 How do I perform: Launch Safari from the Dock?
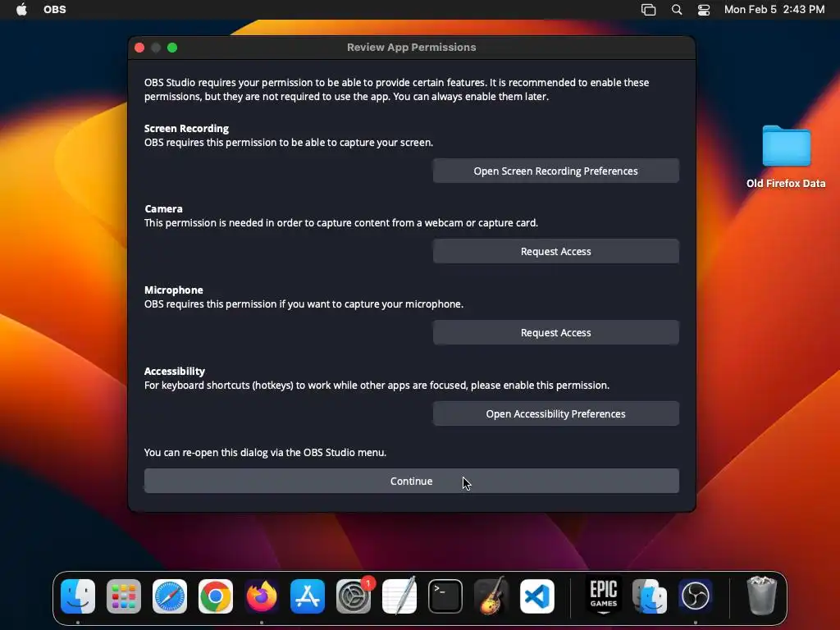(170, 596)
